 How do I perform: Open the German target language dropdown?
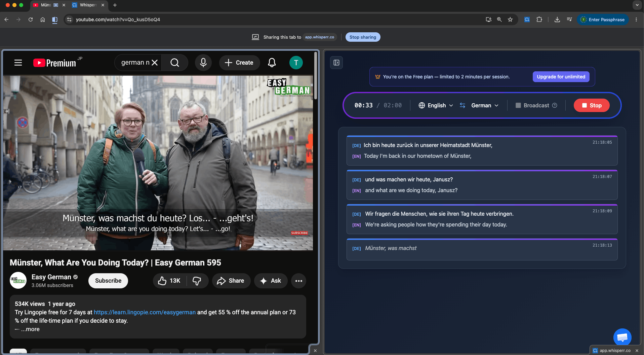pos(485,105)
